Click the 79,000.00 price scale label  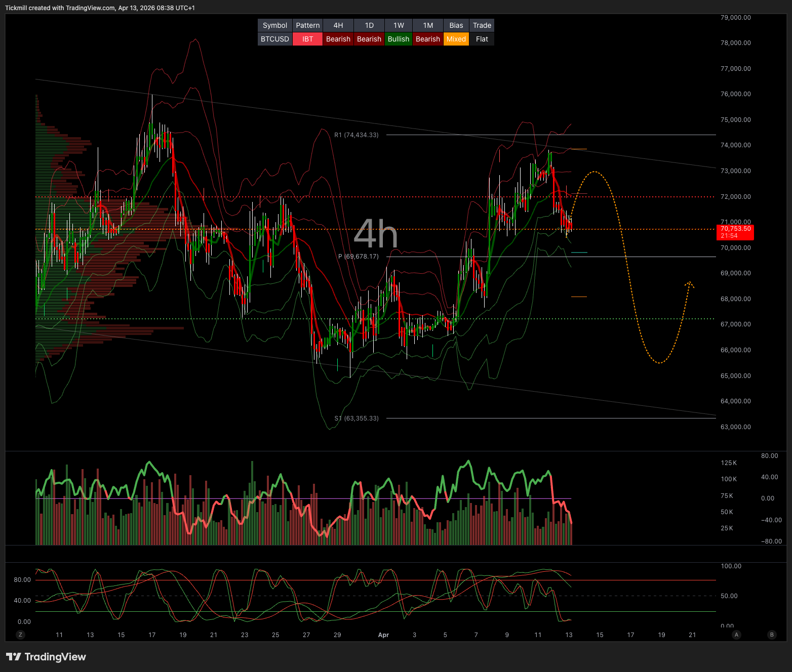click(735, 18)
